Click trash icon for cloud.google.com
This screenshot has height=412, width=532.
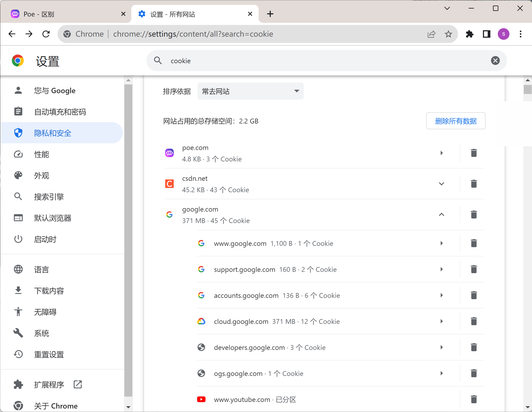click(474, 321)
